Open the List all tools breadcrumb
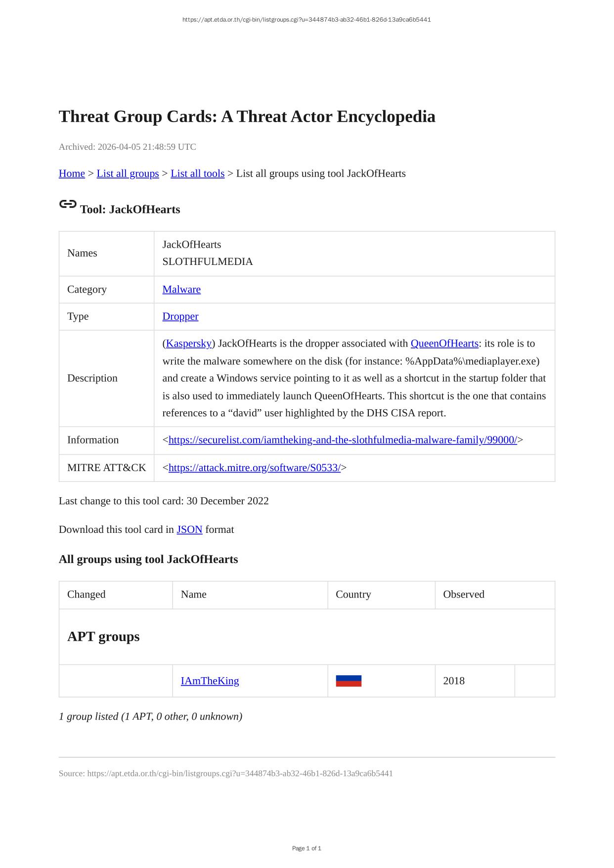Screen dimensions: 614x868 coord(197,174)
